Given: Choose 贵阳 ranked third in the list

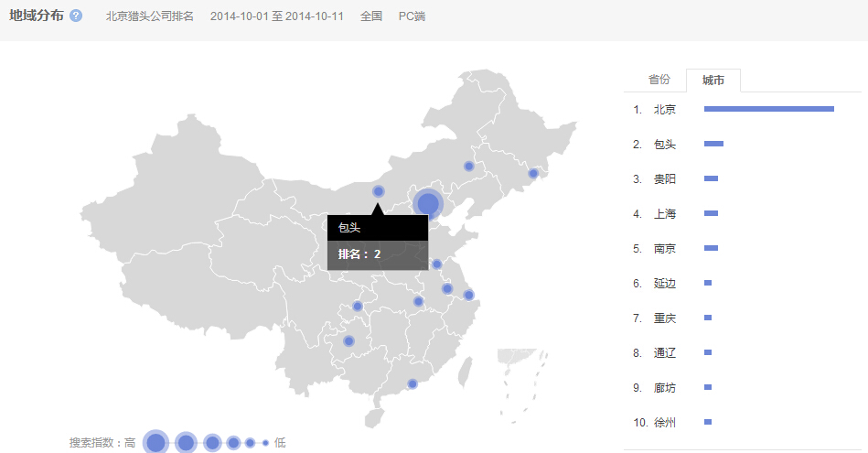Looking at the screenshot, I should [x=664, y=179].
